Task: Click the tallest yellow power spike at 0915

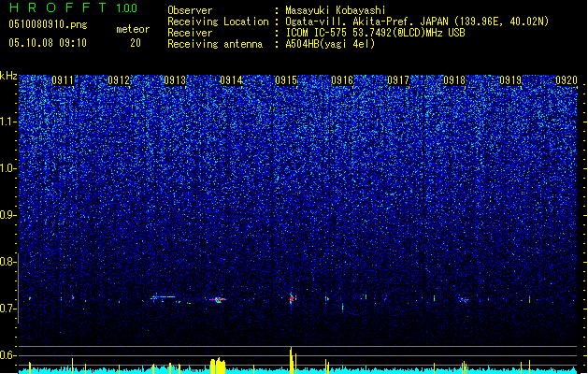Action: (x=291, y=360)
